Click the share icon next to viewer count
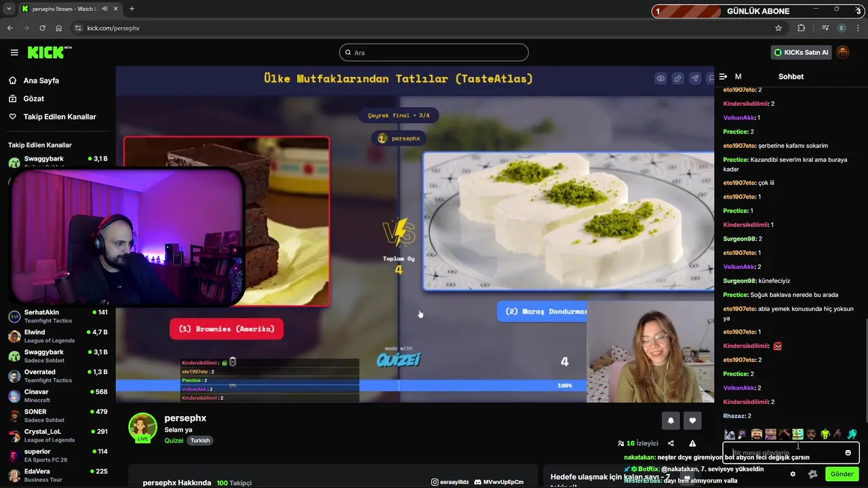868x488 pixels. [x=671, y=443]
